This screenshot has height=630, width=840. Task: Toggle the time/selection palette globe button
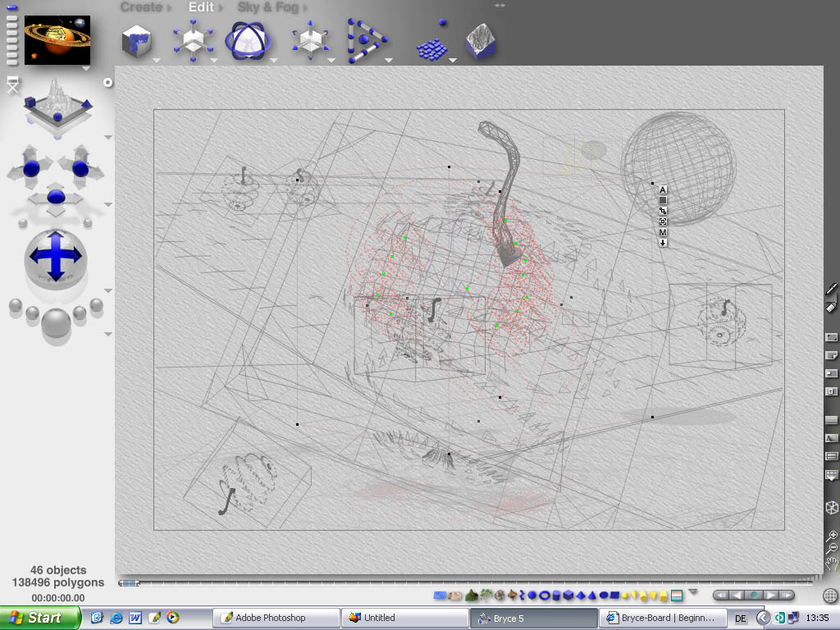tap(830, 596)
